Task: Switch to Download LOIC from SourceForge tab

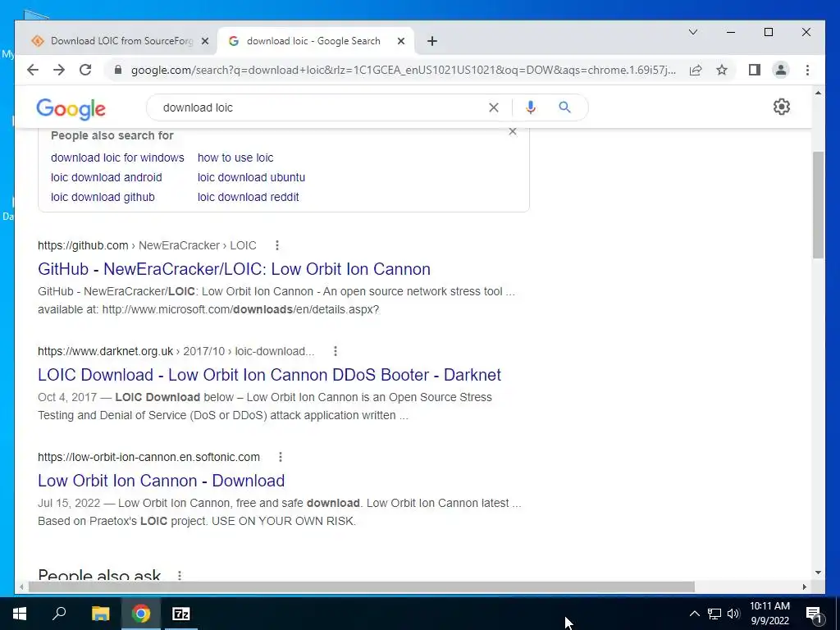Action: (x=121, y=41)
